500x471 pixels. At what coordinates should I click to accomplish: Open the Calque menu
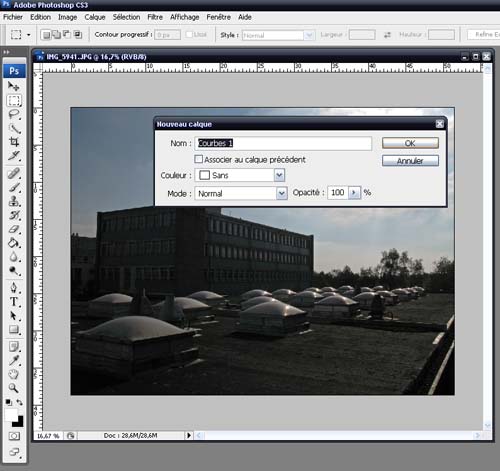click(x=95, y=17)
